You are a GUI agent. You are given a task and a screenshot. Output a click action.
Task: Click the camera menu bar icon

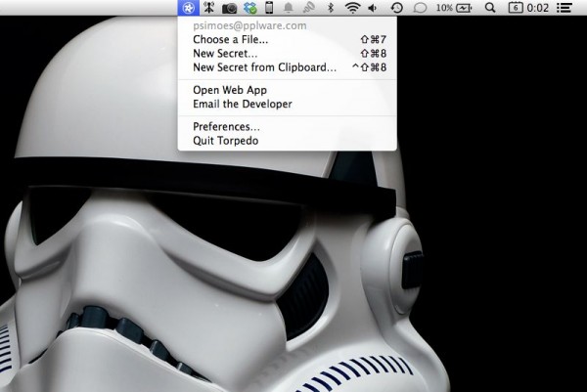coord(230,8)
